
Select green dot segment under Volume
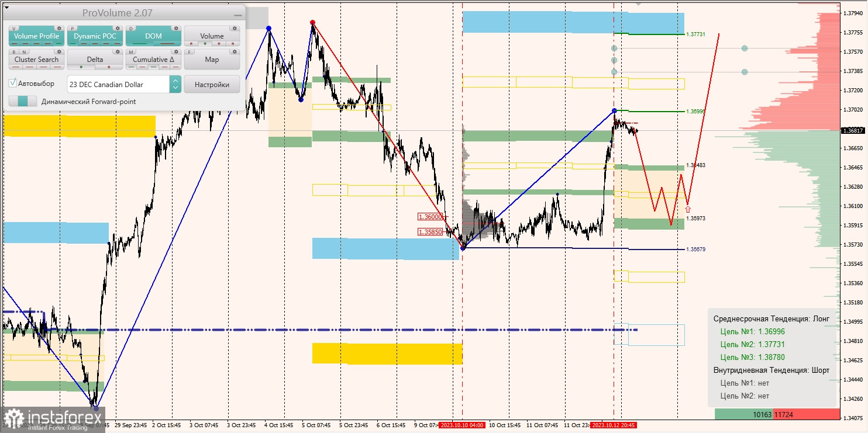coord(204,44)
